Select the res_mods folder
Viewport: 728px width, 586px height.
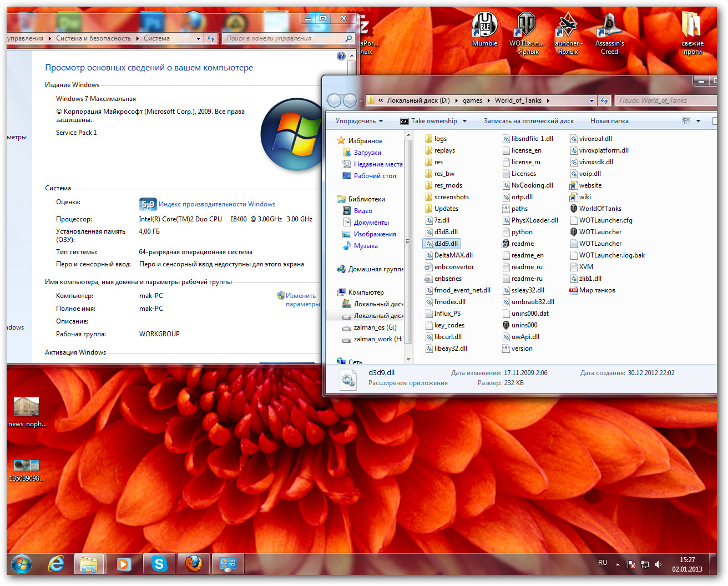(x=448, y=185)
